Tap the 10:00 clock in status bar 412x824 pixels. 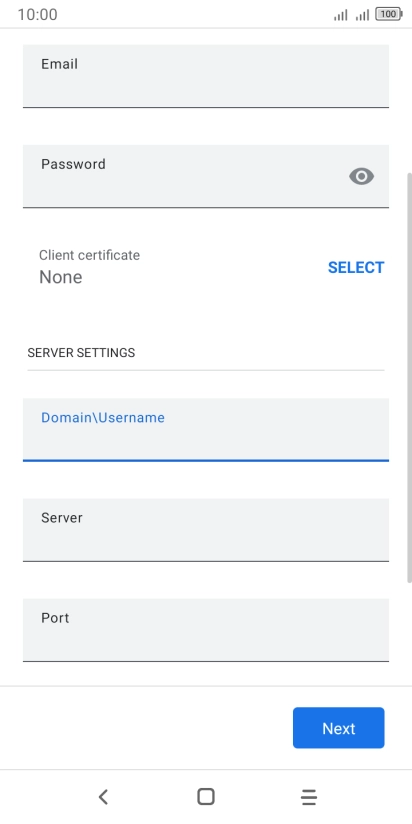pos(37,15)
